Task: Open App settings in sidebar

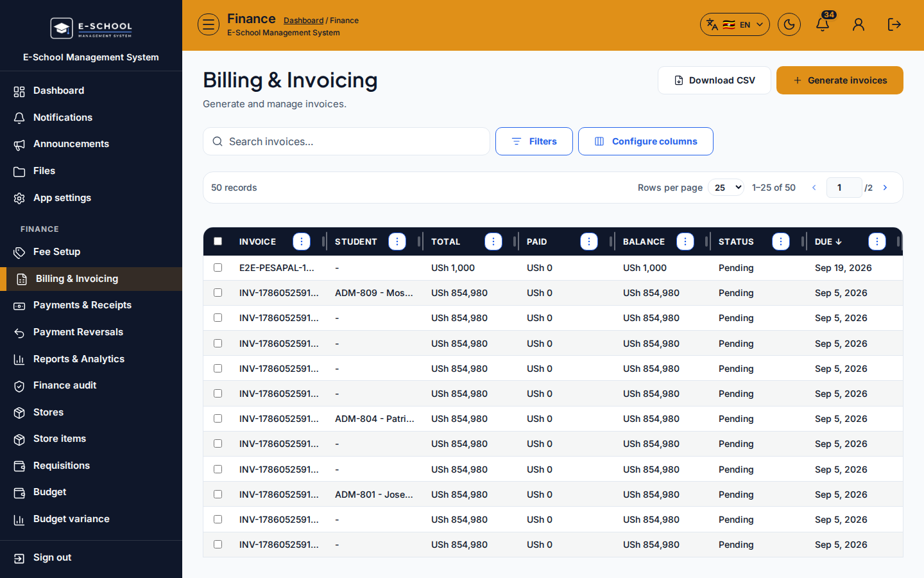Action: 91,198
